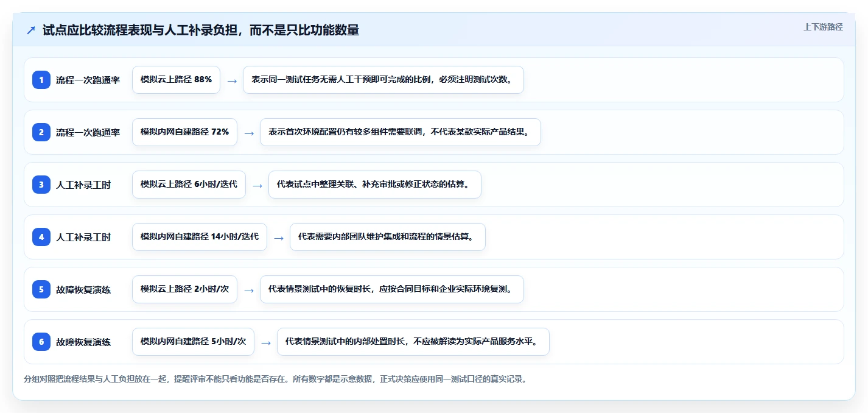Click the note about 应按合同目标和企业实际环境复测
Viewport: 868px width, 413px height.
pyautogui.click(x=392, y=289)
